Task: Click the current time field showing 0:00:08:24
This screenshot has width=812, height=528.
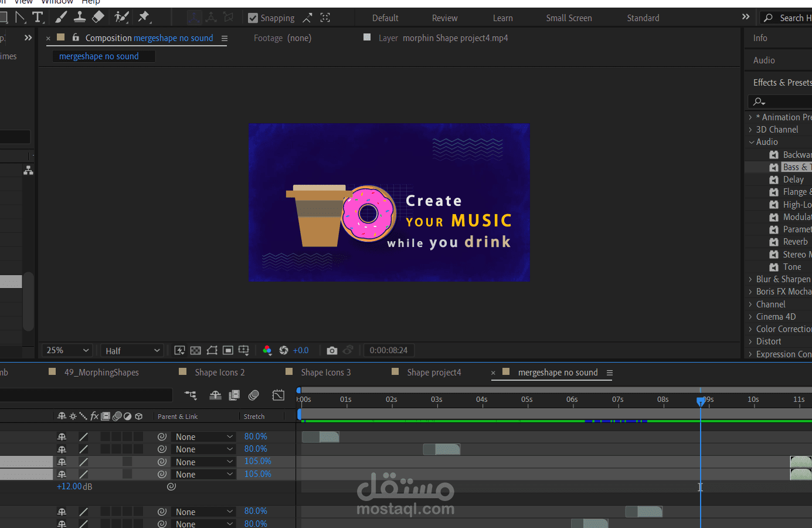Action: [x=389, y=350]
